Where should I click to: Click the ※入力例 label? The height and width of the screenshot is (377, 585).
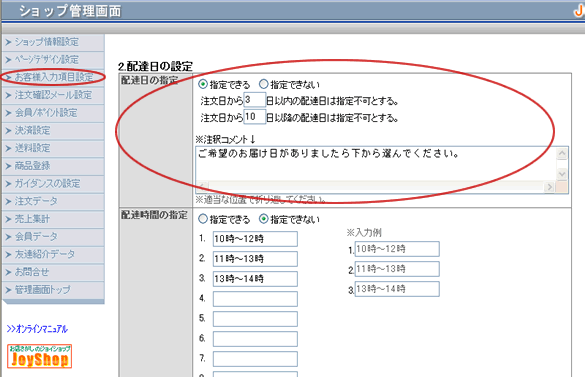[364, 233]
